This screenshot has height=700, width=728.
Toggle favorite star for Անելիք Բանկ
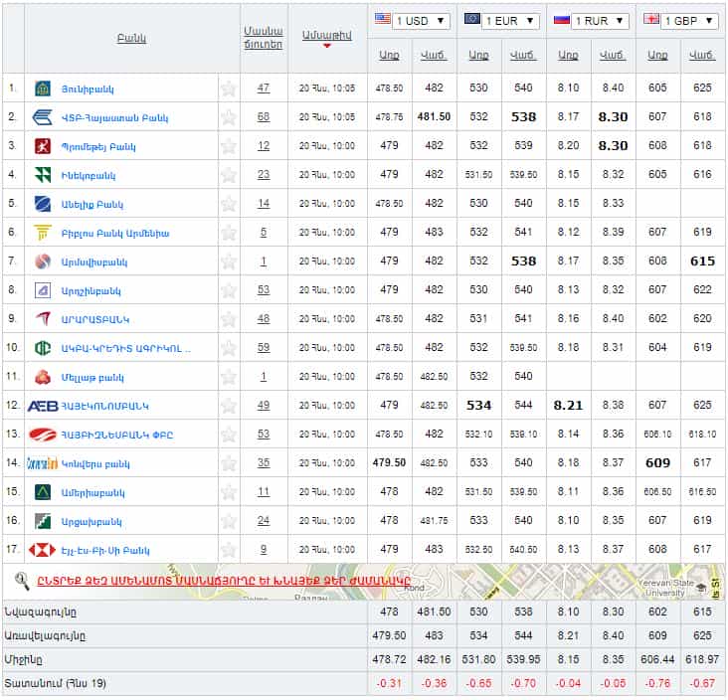(x=229, y=204)
